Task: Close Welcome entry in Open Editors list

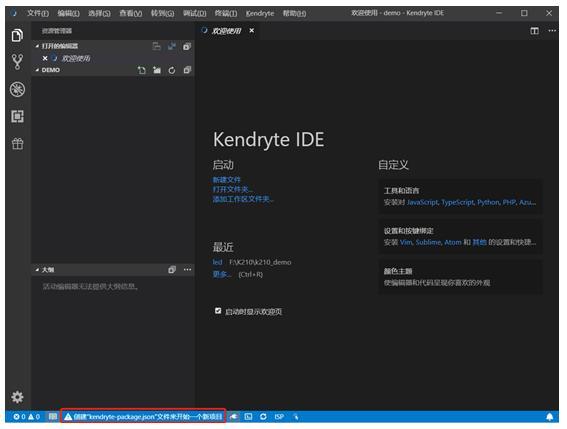Action: [45, 58]
